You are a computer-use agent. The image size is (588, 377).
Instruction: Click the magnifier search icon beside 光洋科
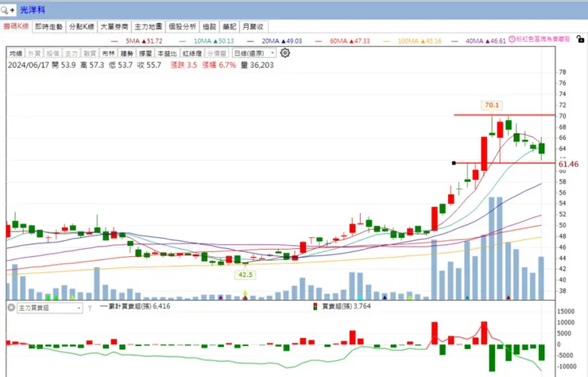point(5,10)
